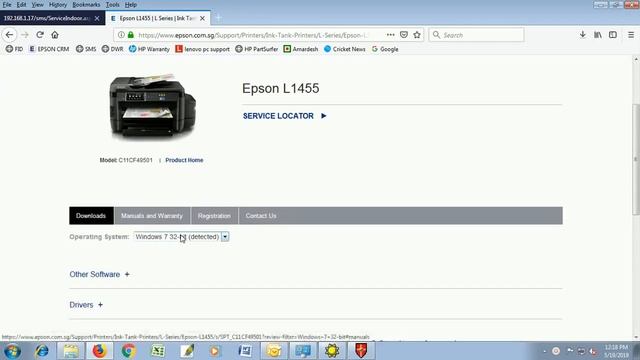Open the HP Warranty bookmark

149,49
